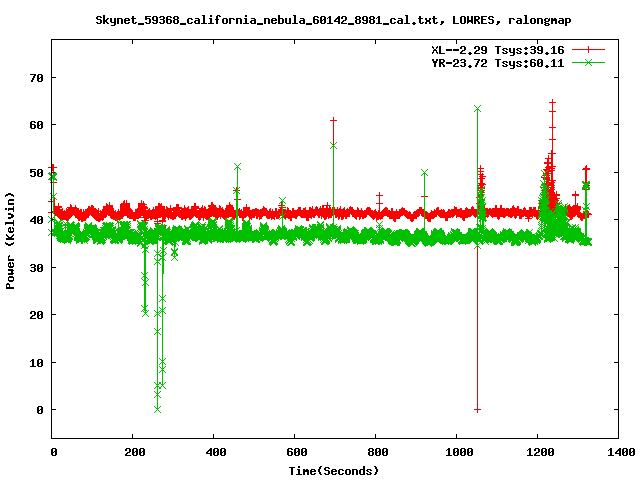
Task: Click the highest red spike peak near 65 Kelvin
Action: [x=552, y=102]
